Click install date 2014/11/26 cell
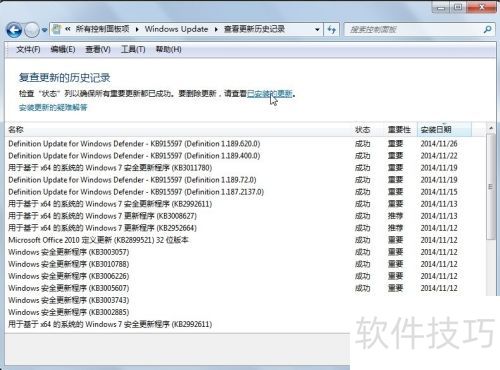This screenshot has height=370, width=500. click(439, 144)
